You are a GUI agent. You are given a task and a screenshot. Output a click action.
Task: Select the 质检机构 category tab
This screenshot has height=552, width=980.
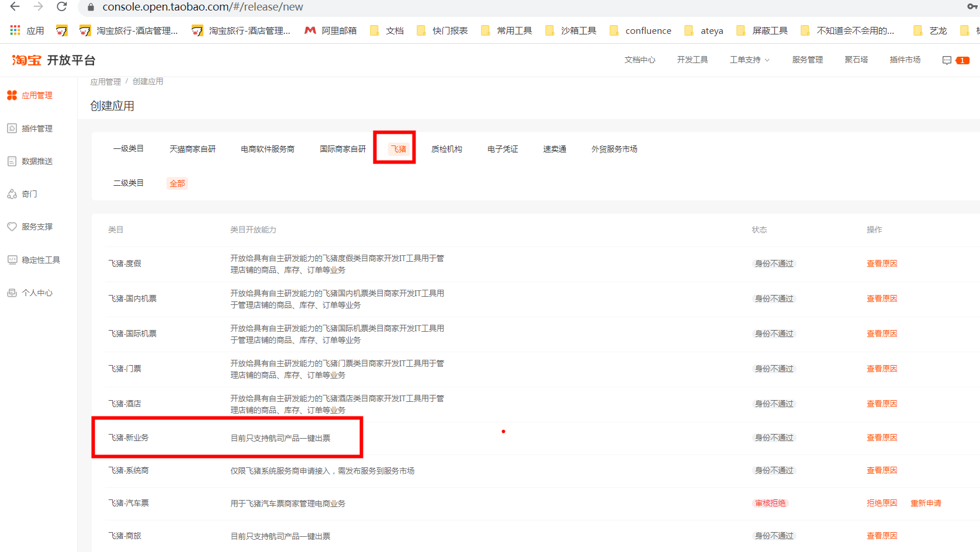[447, 149]
